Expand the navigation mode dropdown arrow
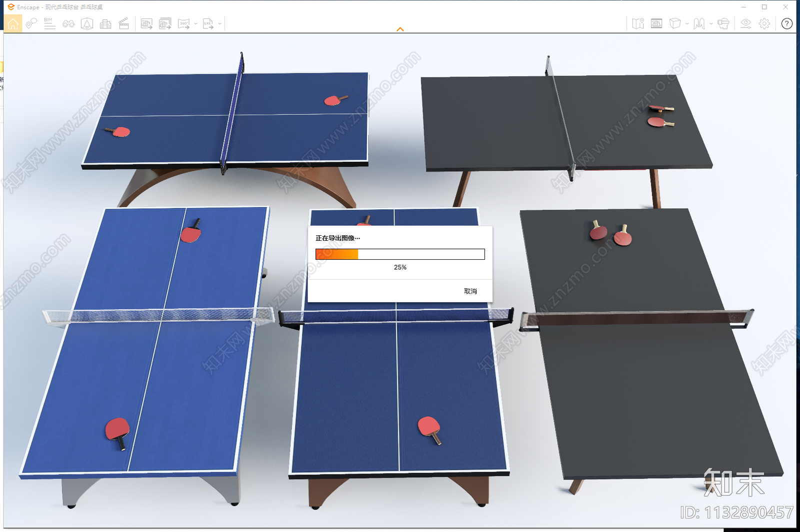 [x=711, y=23]
